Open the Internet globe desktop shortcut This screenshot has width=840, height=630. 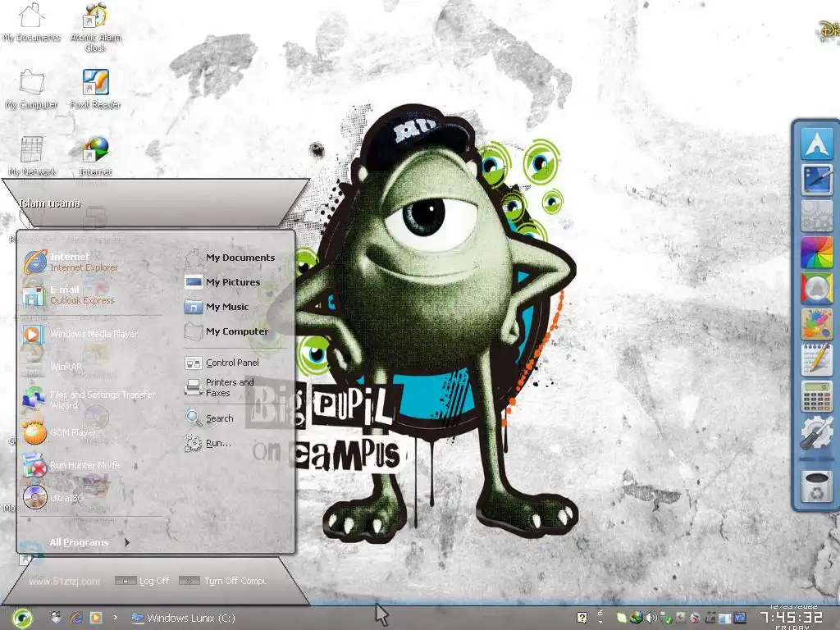[x=95, y=156]
